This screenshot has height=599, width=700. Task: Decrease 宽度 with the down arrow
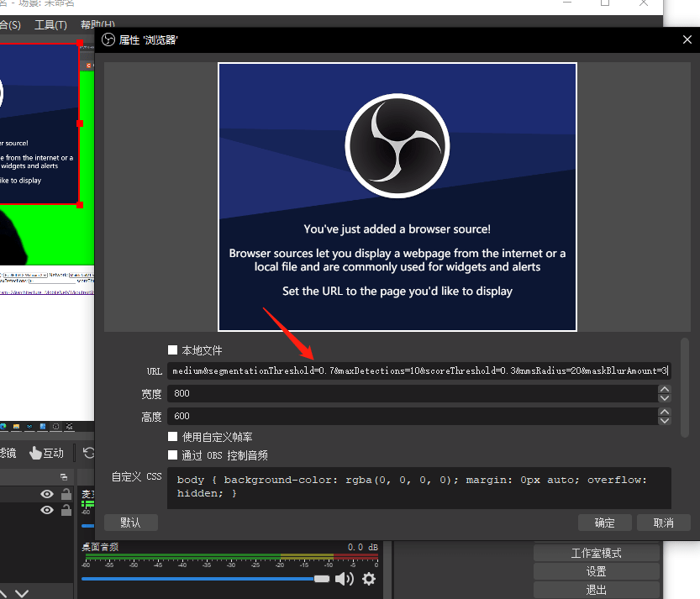[x=664, y=397]
